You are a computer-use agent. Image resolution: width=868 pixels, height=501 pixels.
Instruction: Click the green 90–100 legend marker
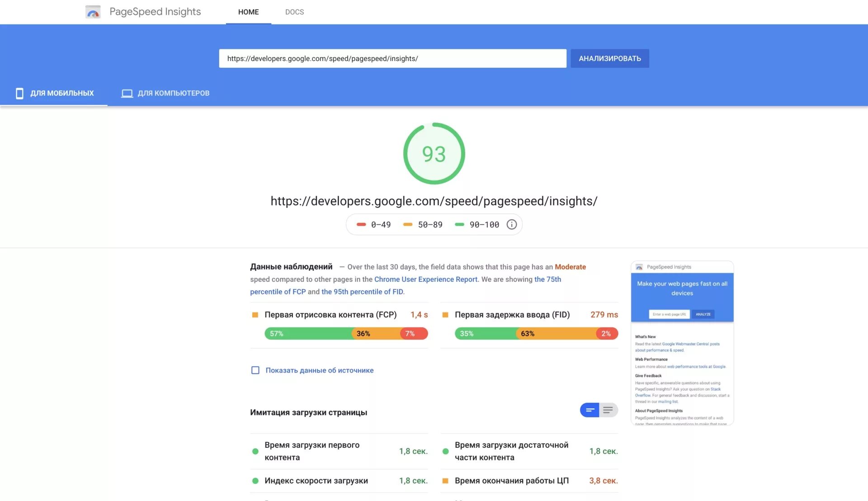point(459,224)
